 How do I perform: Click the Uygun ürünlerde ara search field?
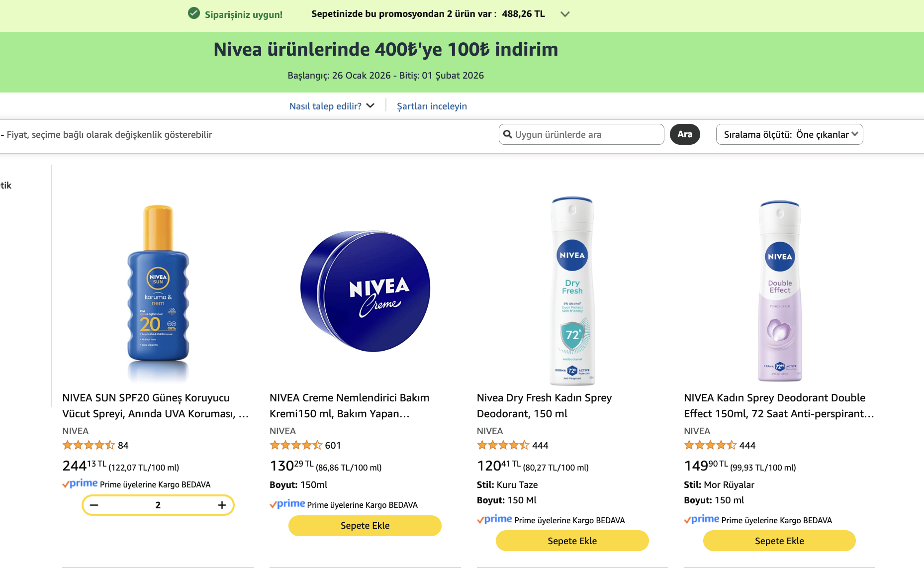click(x=581, y=134)
